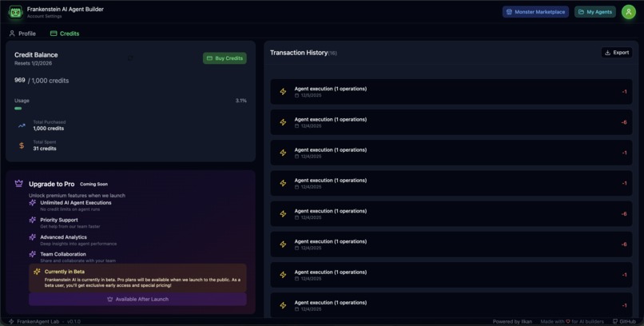This screenshot has height=326, width=644.
Task: Click the dollar icon beside Total Spent
Action: (22, 145)
